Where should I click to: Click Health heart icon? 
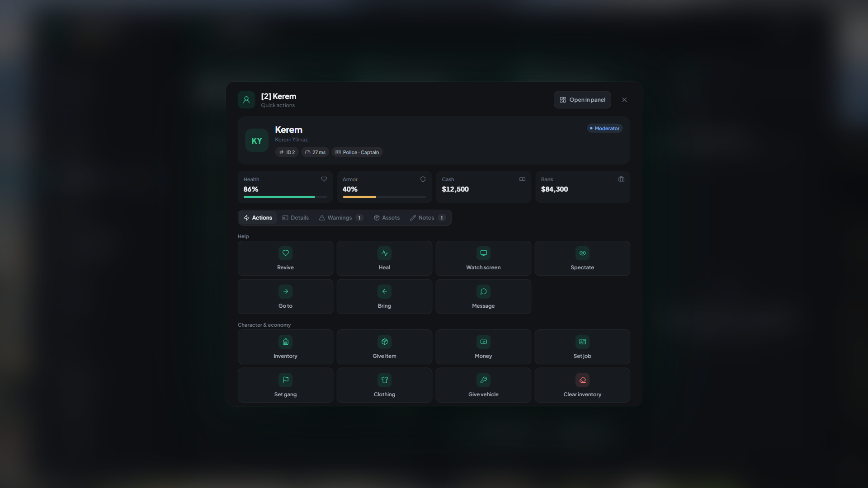(x=324, y=179)
